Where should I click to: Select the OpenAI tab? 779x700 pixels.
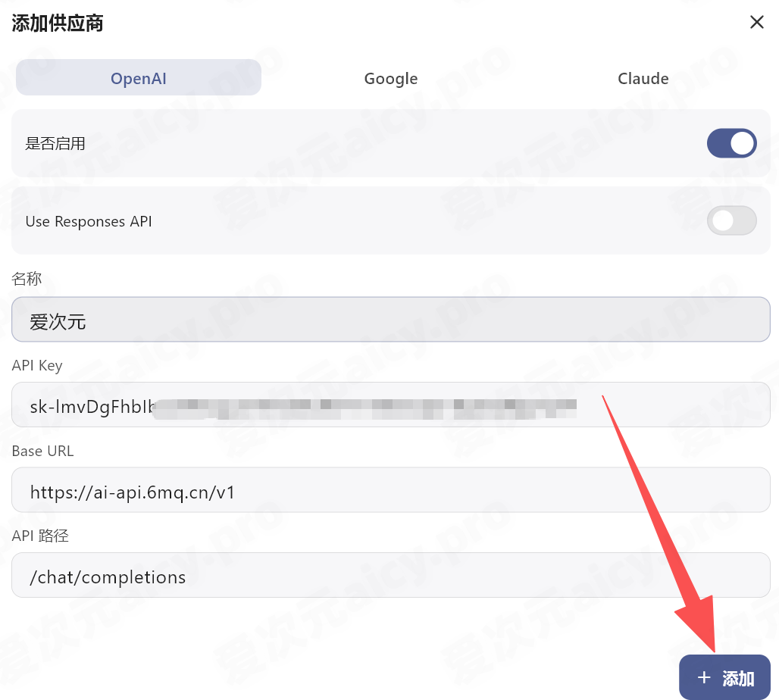[139, 78]
